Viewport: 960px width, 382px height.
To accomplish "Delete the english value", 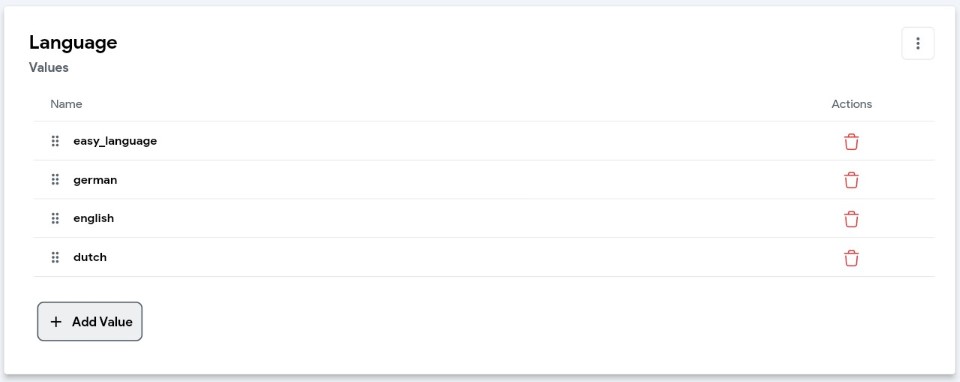I will (851, 219).
